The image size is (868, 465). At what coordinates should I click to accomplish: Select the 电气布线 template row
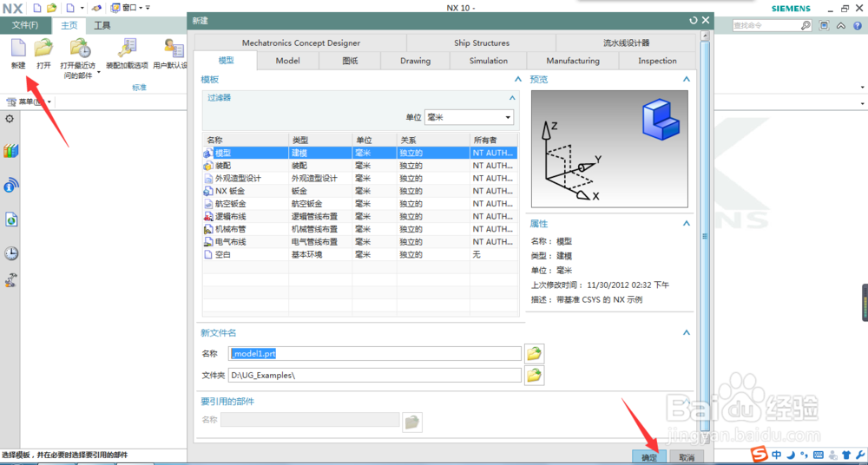point(360,242)
